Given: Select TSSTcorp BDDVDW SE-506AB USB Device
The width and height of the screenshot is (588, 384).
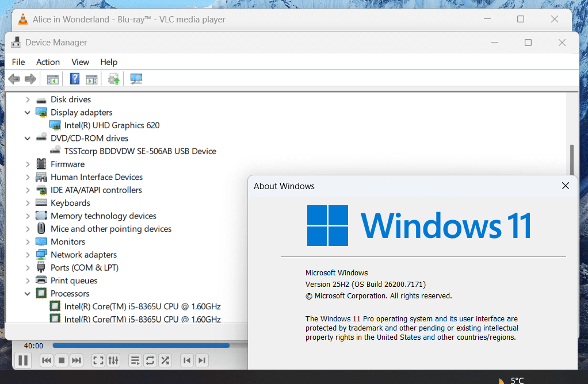Looking at the screenshot, I should (x=140, y=151).
